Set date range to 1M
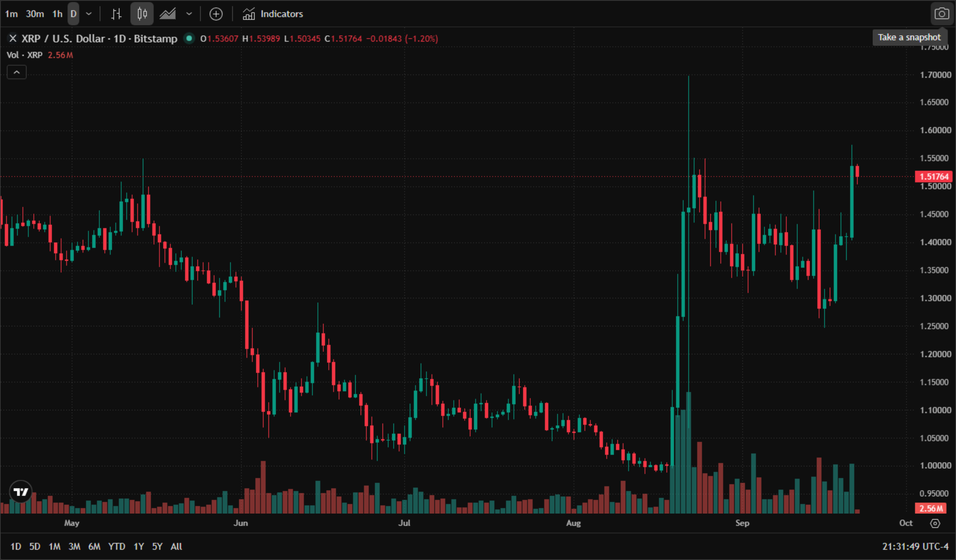This screenshot has width=956, height=560. click(x=55, y=546)
